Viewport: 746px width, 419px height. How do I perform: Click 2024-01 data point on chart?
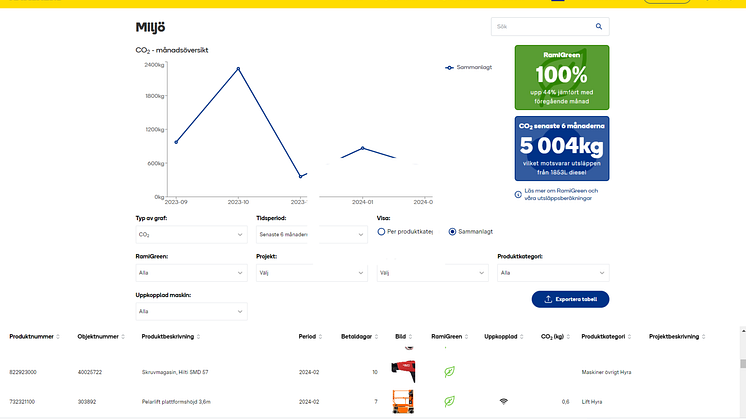[x=363, y=148]
